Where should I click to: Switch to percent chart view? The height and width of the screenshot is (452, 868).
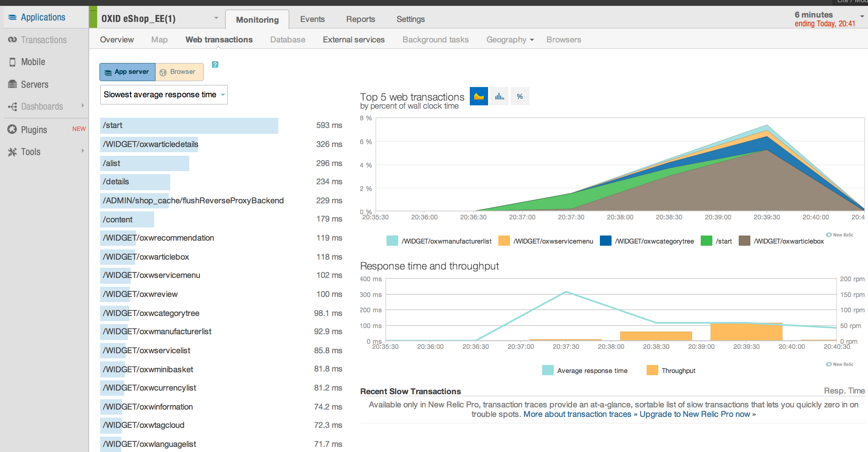pos(520,96)
